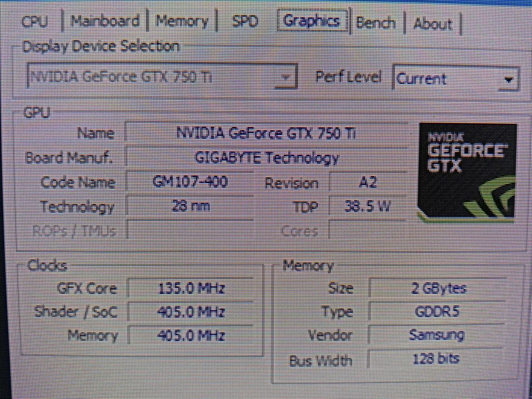The width and height of the screenshot is (532, 399).
Task: Open the Bench tab
Action: click(x=376, y=22)
